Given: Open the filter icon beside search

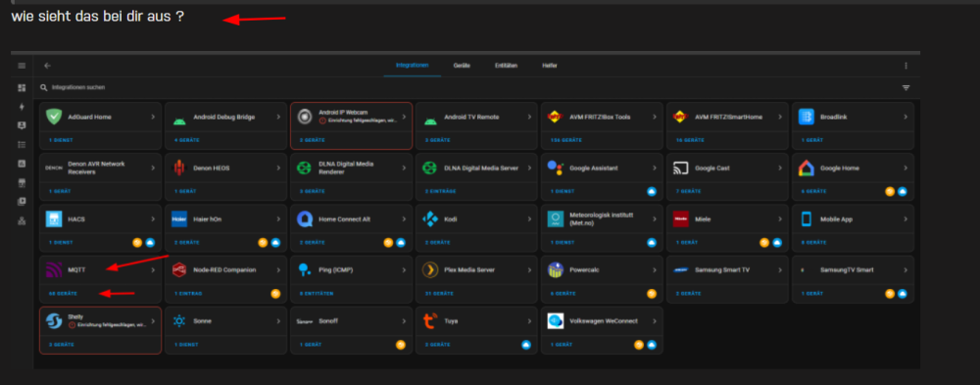Looking at the screenshot, I should click(x=906, y=88).
